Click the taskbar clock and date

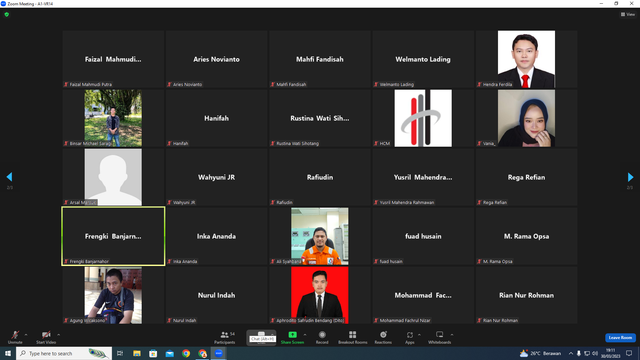pyautogui.click(x=611, y=353)
